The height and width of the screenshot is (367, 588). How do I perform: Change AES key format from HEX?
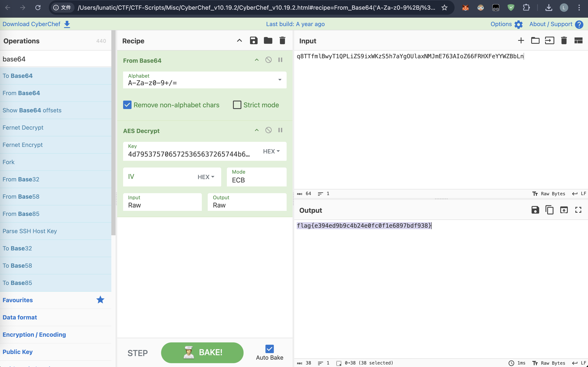point(271,151)
